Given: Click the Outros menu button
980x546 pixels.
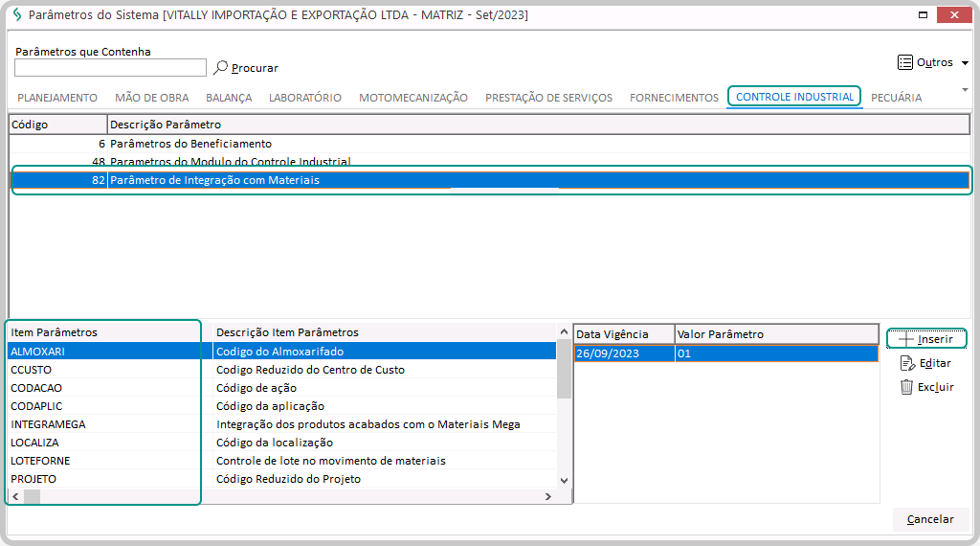Looking at the screenshot, I should coord(933,62).
